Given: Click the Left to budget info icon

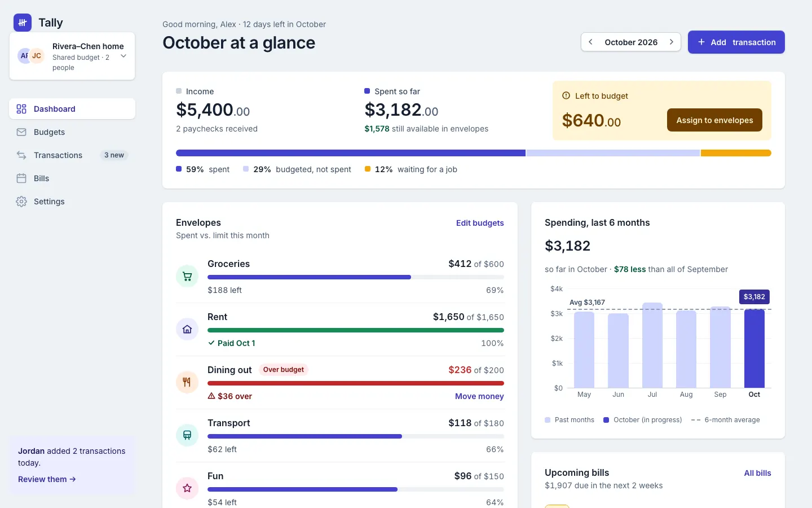Looking at the screenshot, I should coord(566,96).
